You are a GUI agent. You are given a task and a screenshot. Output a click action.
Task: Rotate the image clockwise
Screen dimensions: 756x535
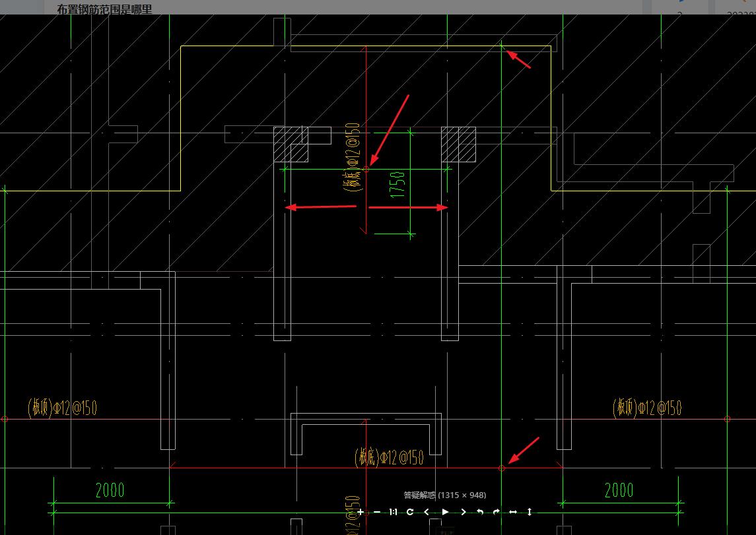pos(496,512)
